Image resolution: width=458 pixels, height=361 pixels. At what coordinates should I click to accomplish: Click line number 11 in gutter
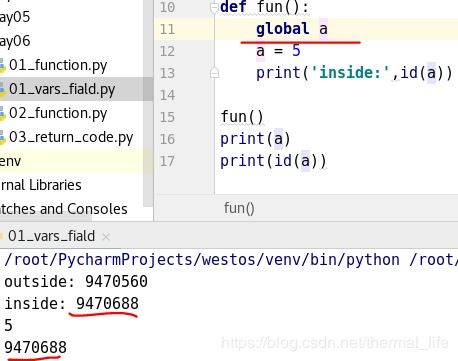(x=167, y=29)
